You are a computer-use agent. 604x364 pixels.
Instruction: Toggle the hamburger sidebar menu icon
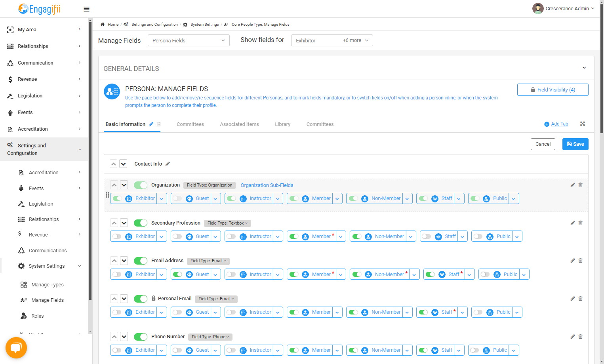86,9
